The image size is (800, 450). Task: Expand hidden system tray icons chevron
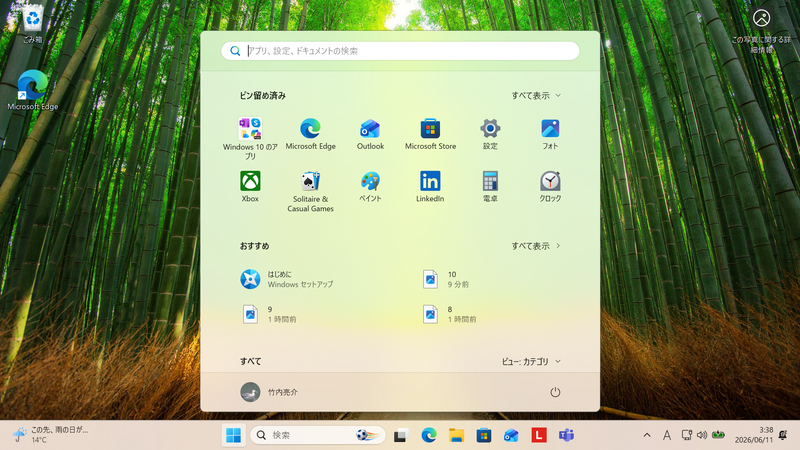pyautogui.click(x=647, y=435)
